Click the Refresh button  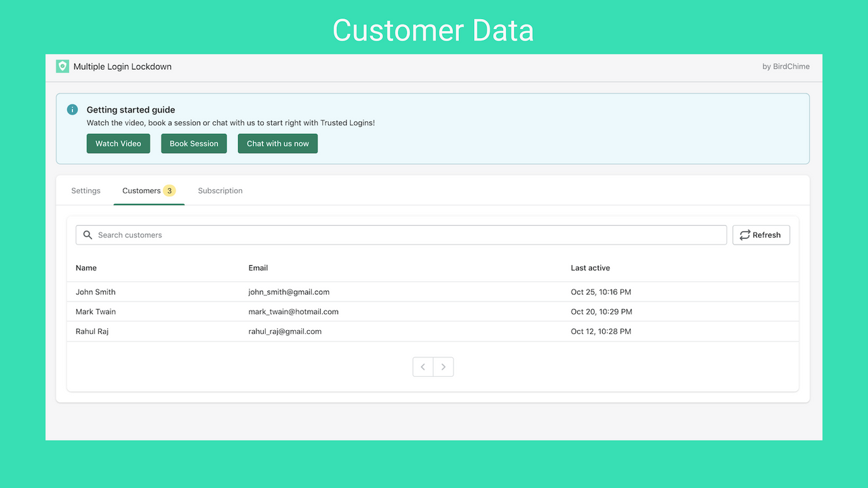[761, 235]
